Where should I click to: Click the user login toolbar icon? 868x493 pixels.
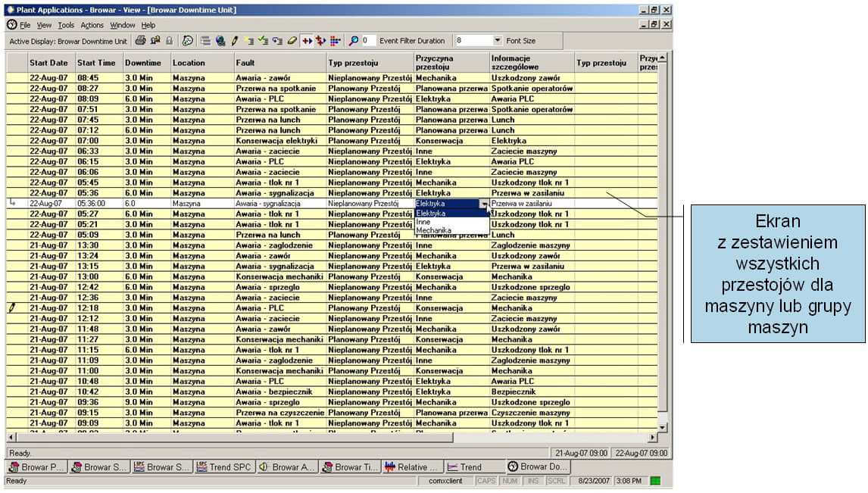tap(155, 40)
